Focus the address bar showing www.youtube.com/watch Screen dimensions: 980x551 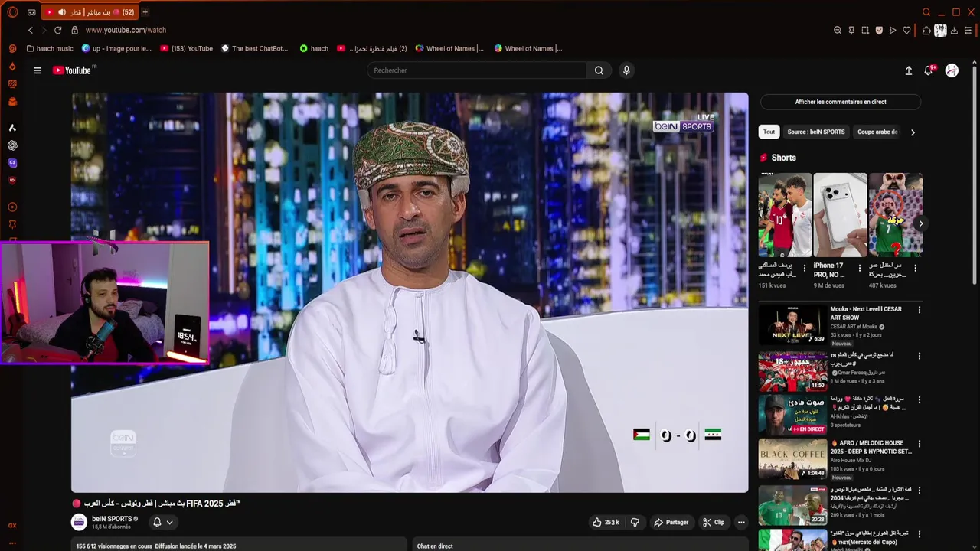pos(126,30)
